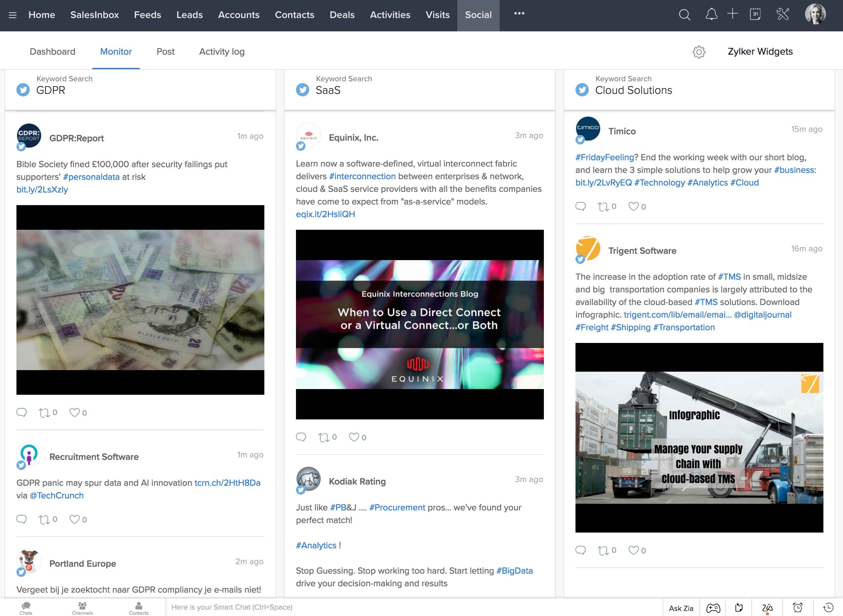Open the recent history clock icon

(x=828, y=607)
